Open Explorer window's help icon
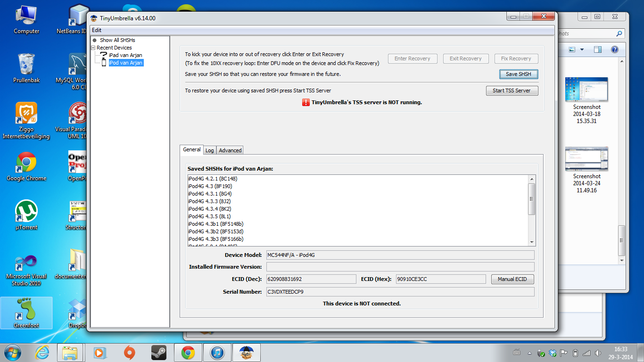 [614, 49]
